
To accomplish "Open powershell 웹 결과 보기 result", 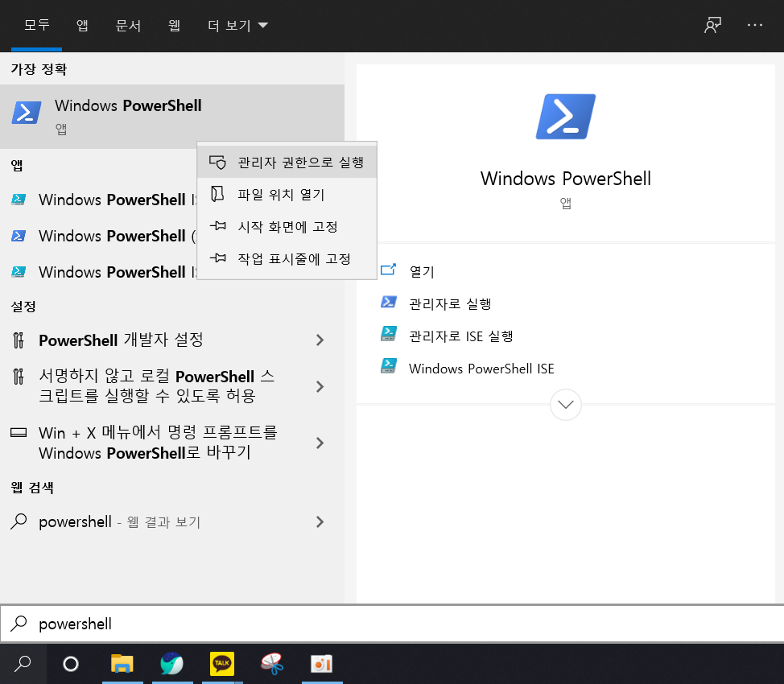I will tap(172, 522).
